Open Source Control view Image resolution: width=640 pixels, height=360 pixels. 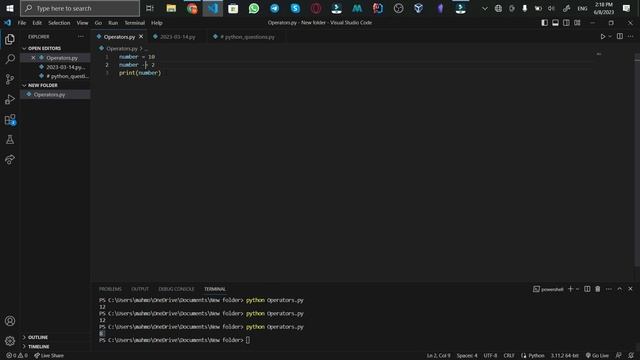(x=10, y=79)
